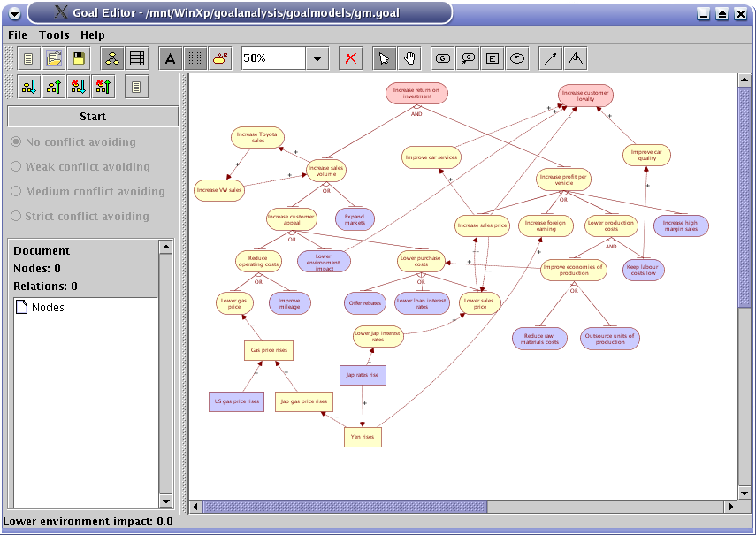Select the hand pan tool

click(x=409, y=58)
